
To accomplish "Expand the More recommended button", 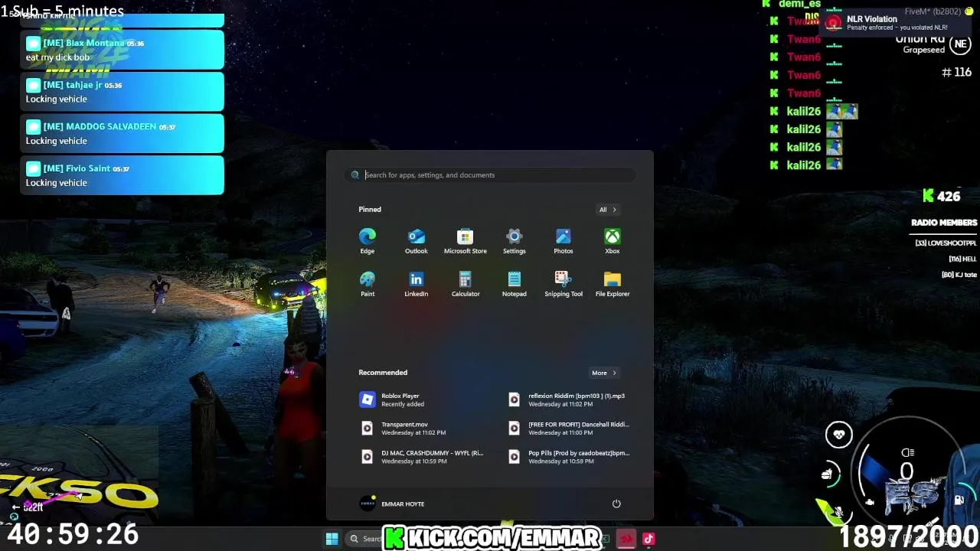I will point(604,373).
